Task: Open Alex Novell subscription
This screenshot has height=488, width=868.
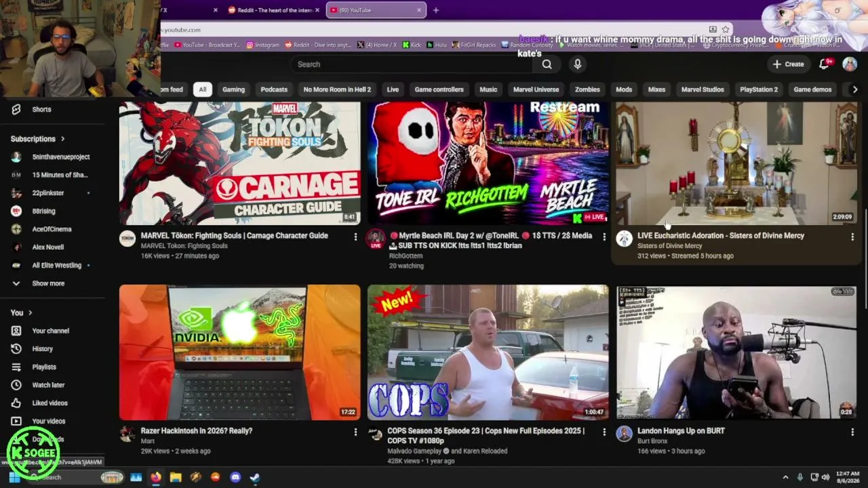Action: point(47,247)
